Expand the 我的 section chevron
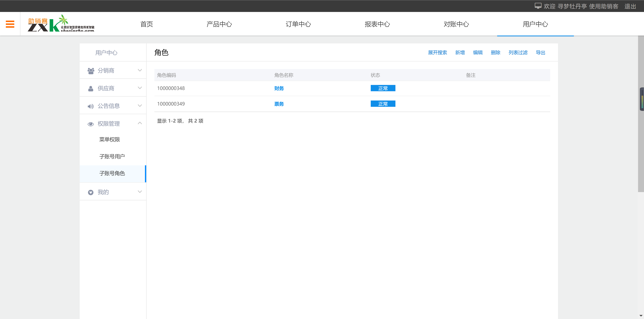 pyautogui.click(x=140, y=192)
